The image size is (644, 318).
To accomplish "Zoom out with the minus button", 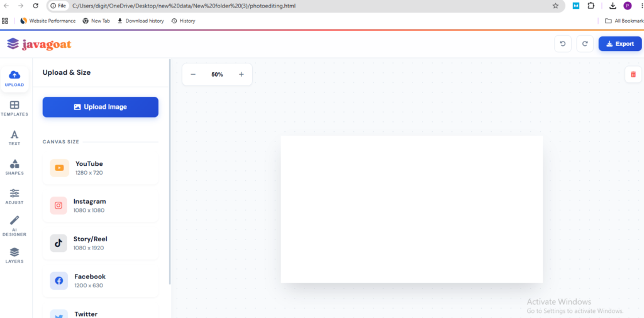I will click(193, 74).
